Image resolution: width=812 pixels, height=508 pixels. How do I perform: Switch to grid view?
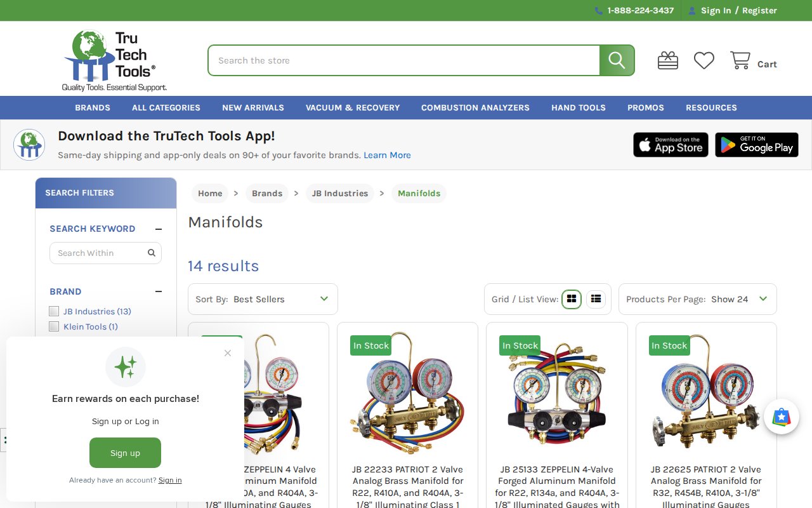572,299
